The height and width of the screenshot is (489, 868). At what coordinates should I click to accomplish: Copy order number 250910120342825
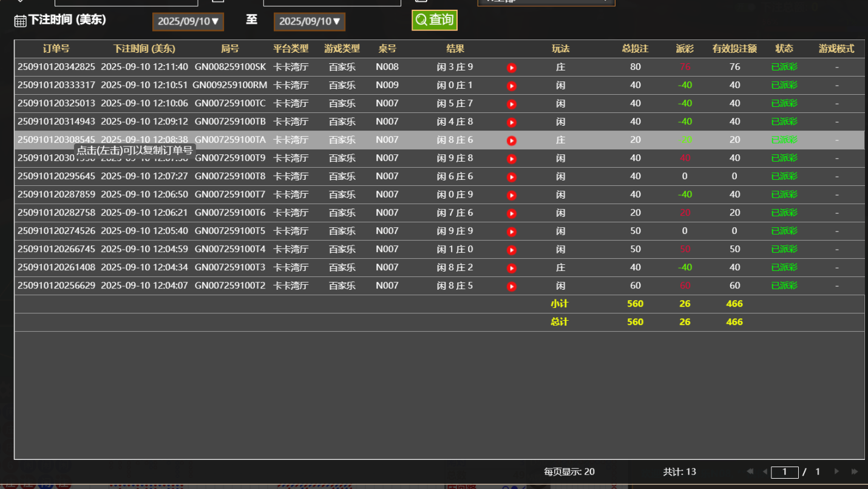click(56, 67)
